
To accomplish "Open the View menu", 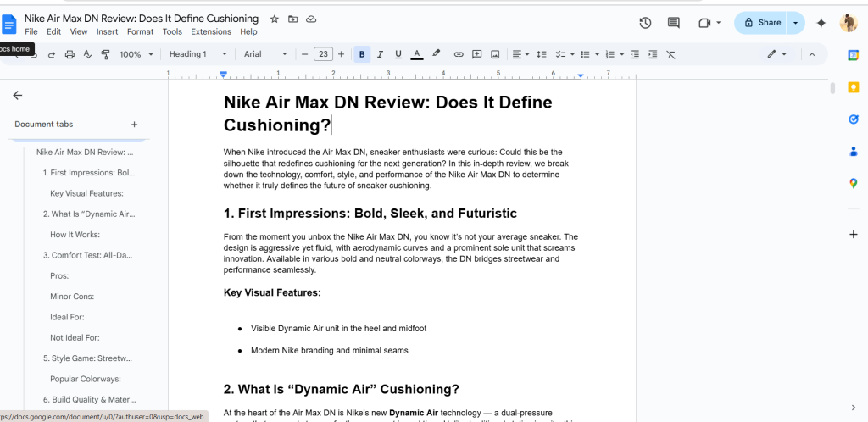I will 79,31.
